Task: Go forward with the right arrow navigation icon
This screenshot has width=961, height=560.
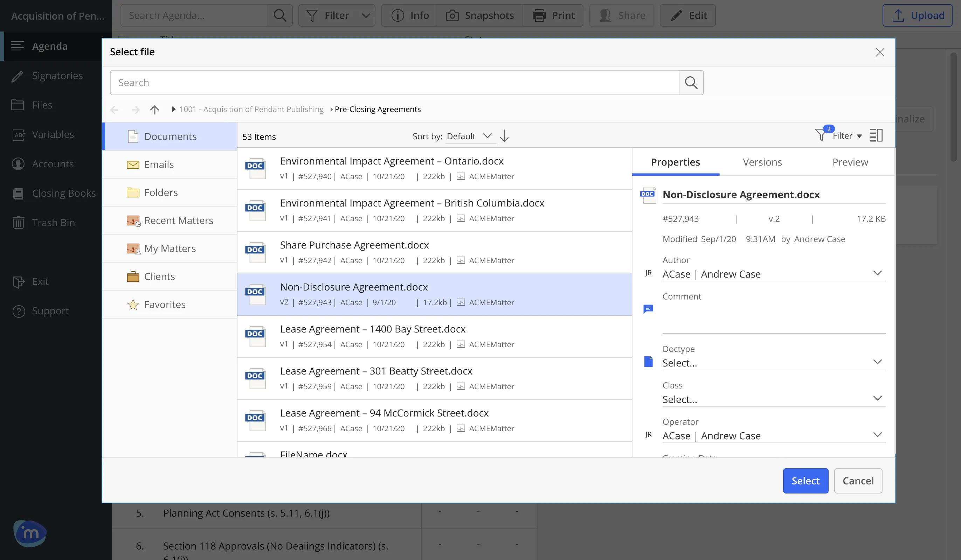Action: tap(136, 110)
